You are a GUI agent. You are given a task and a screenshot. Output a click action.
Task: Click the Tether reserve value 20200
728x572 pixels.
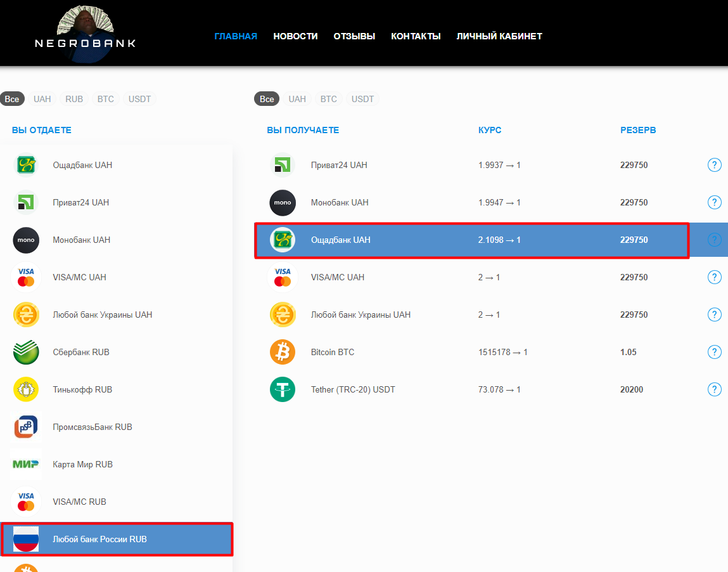coord(632,389)
